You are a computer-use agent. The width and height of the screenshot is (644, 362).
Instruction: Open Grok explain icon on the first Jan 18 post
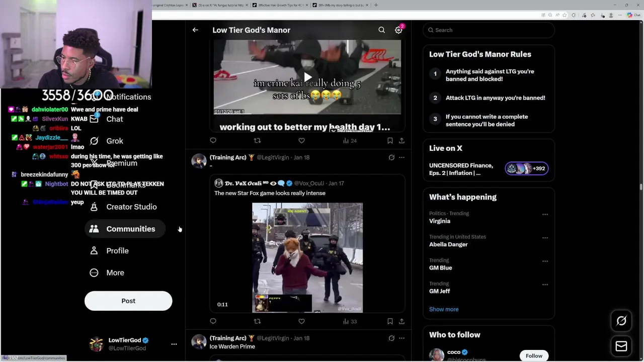coord(391,157)
